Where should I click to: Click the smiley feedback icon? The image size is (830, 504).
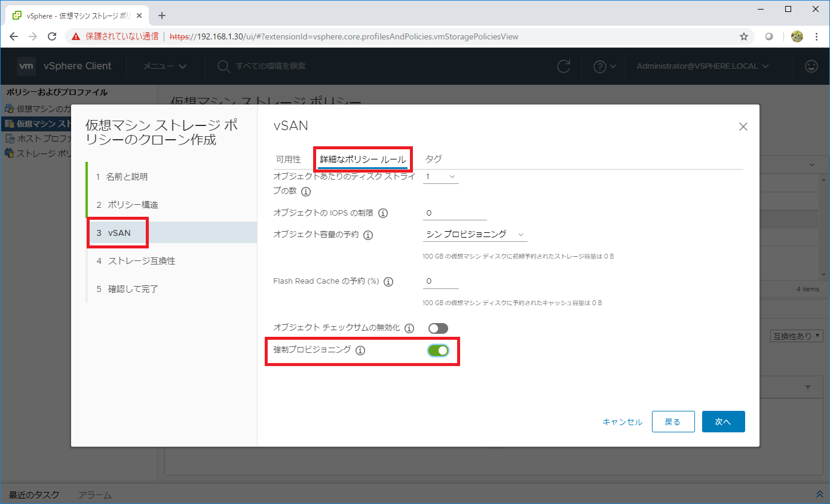811,66
